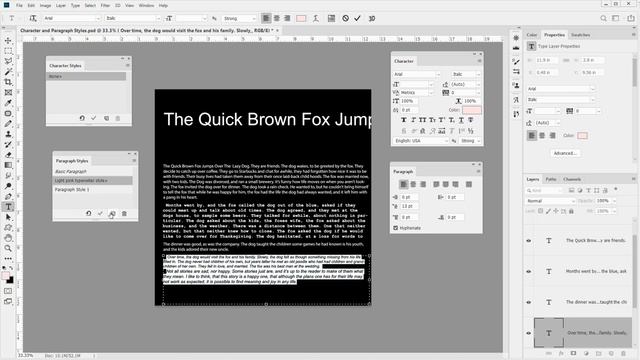640x360 pixels.
Task: Open the Window menu
Action: pyautogui.click(x=146, y=6)
